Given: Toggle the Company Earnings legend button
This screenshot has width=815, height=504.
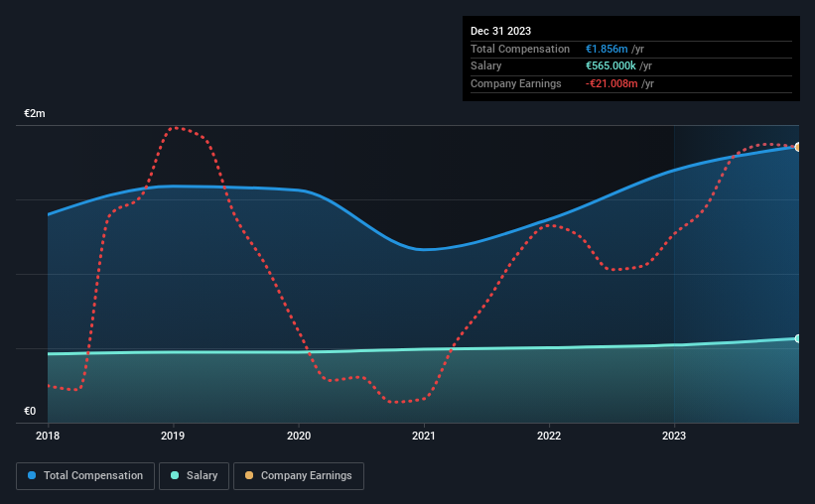Looking at the screenshot, I should coord(299,476).
